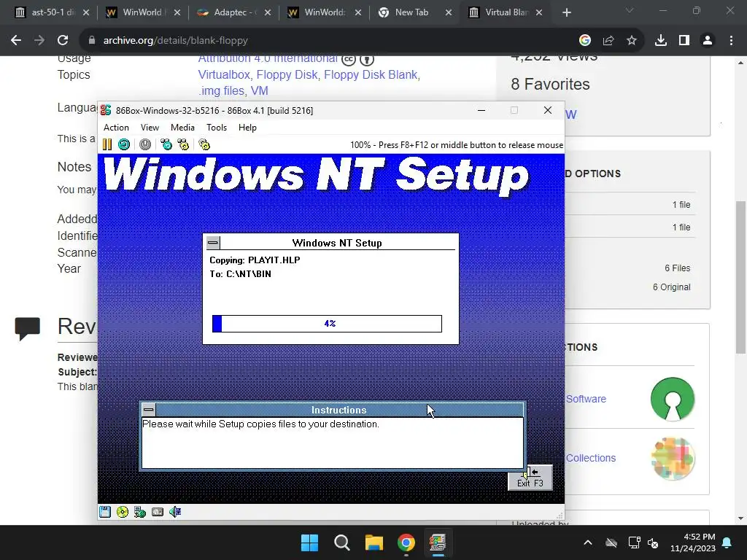Image resolution: width=747 pixels, height=560 pixels.
Task: Open clock showing 4:52 PM
Action: coord(693,542)
